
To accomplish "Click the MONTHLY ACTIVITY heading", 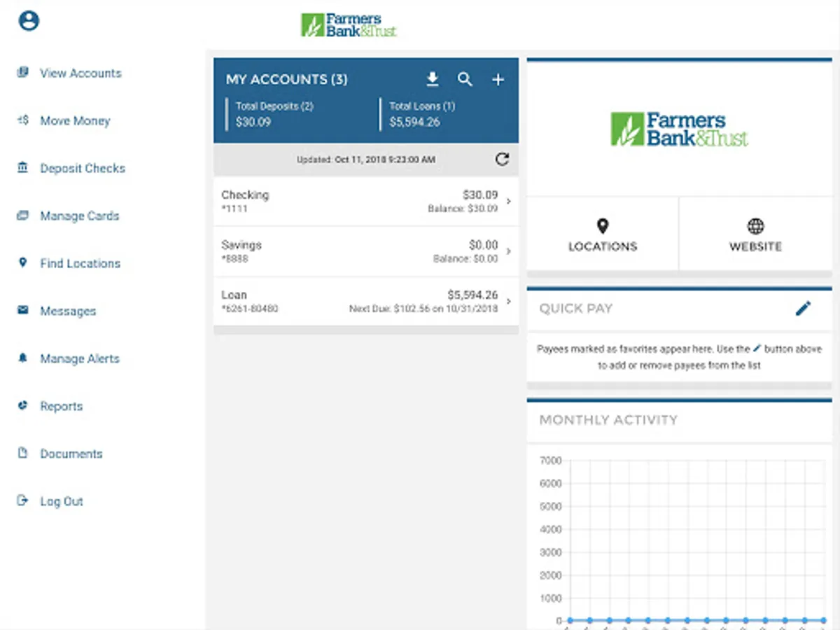I will click(x=608, y=420).
